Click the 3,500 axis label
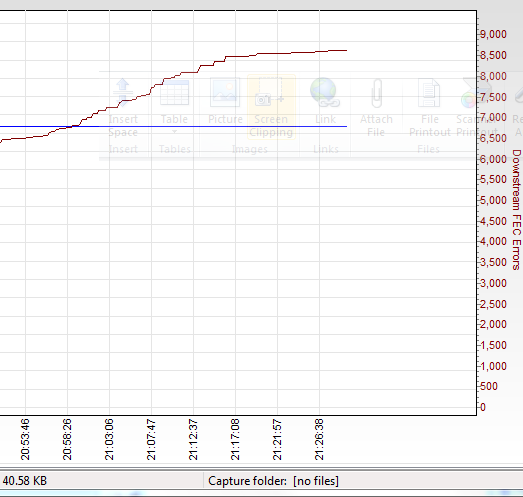523x497 pixels. (493, 262)
